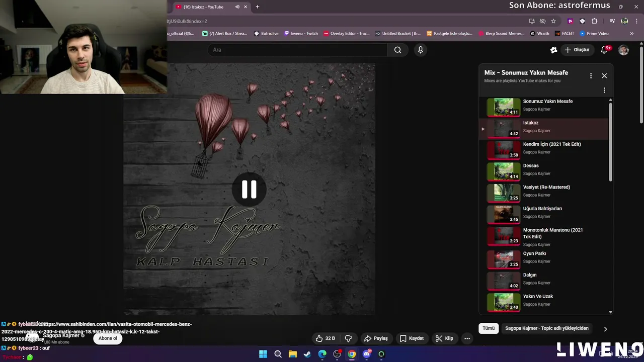Open the YouTube account avatar menu

[623, 50]
